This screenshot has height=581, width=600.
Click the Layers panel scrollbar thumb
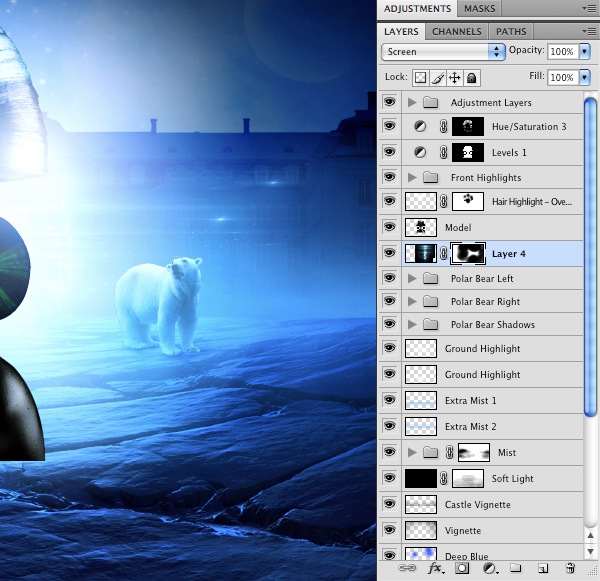590,256
